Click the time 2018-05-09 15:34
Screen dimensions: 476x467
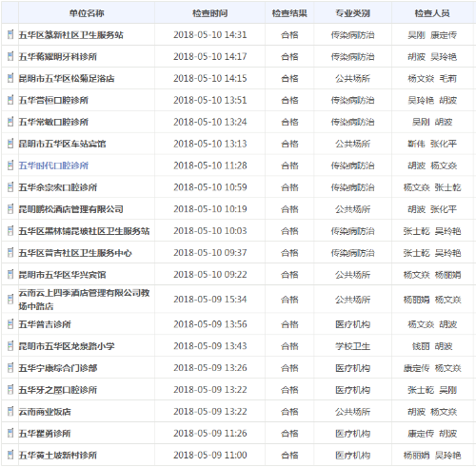point(209,300)
